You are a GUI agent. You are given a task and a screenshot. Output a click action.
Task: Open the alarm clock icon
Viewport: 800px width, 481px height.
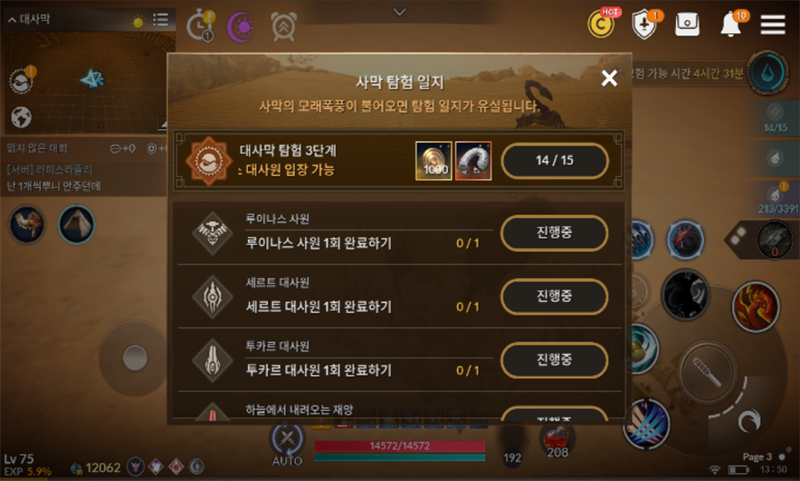(284, 26)
